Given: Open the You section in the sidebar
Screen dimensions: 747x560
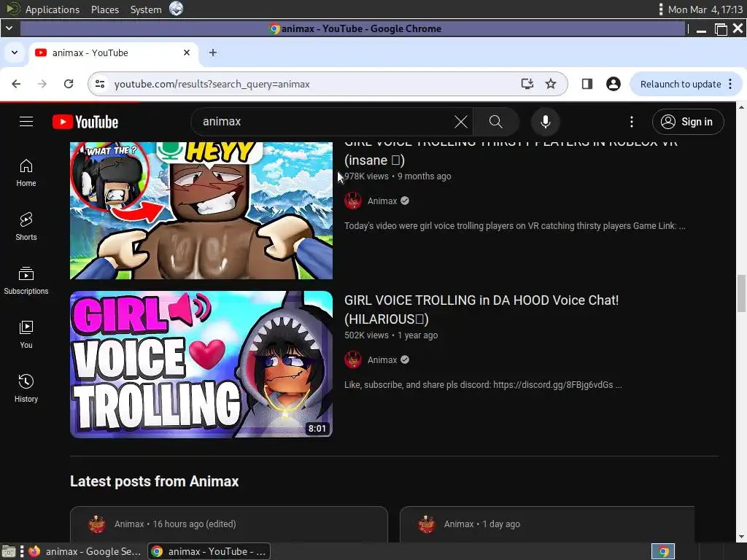Looking at the screenshot, I should coord(26,335).
